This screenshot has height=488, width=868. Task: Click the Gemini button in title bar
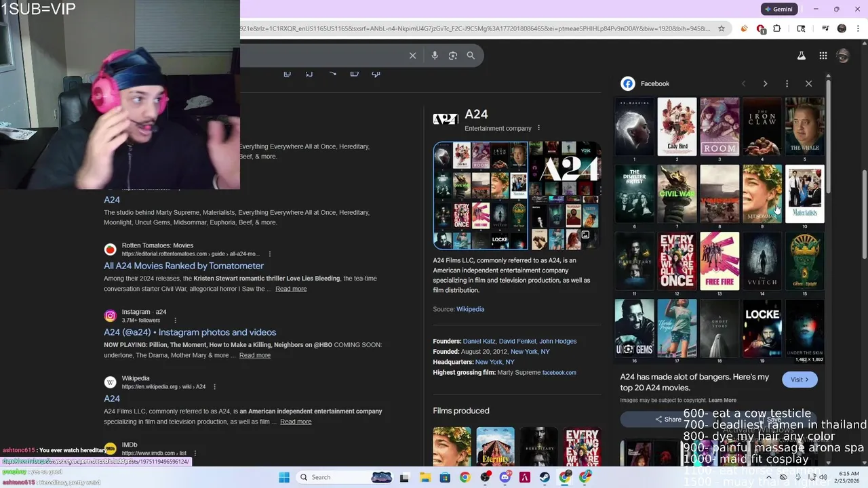[778, 9]
